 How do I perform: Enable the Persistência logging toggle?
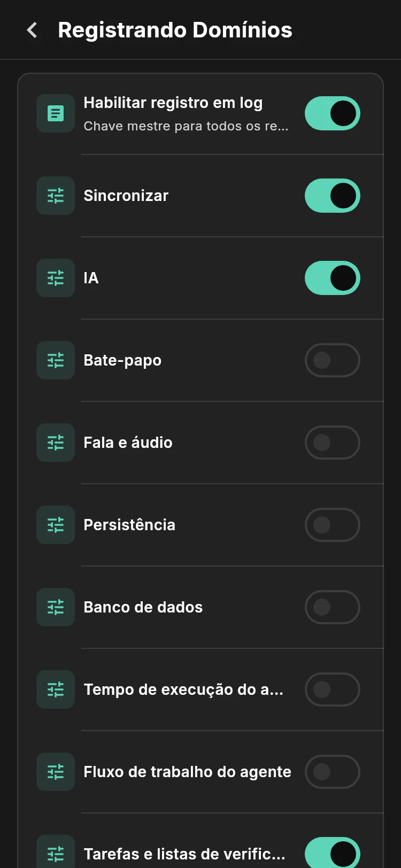tap(333, 525)
